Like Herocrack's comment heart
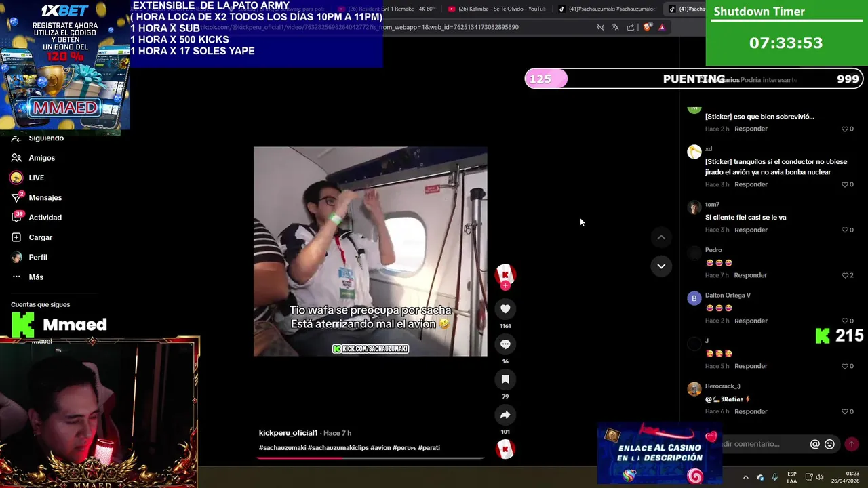 (845, 411)
